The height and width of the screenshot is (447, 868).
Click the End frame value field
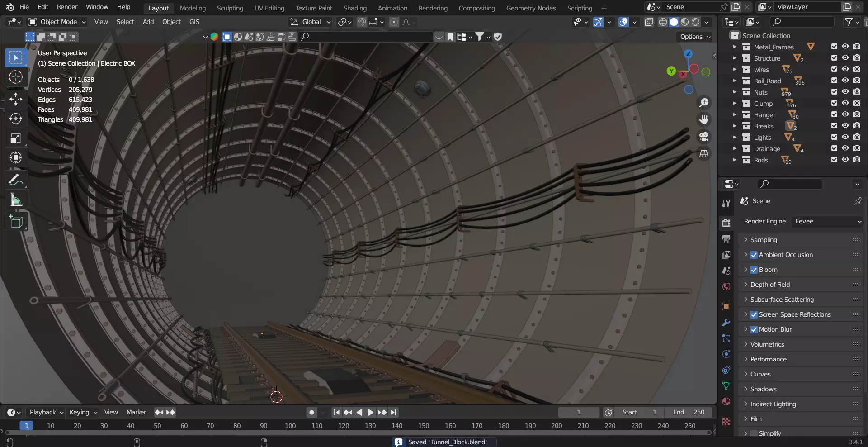[689, 412]
